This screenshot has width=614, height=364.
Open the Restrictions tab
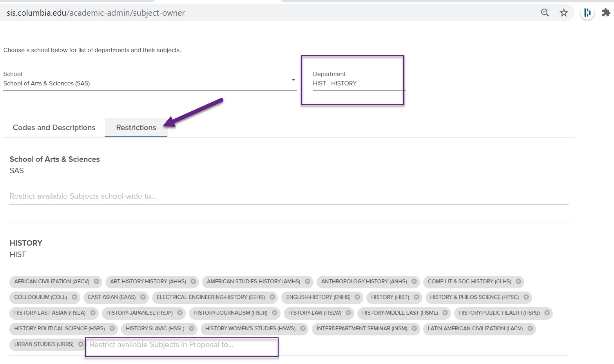[136, 127]
